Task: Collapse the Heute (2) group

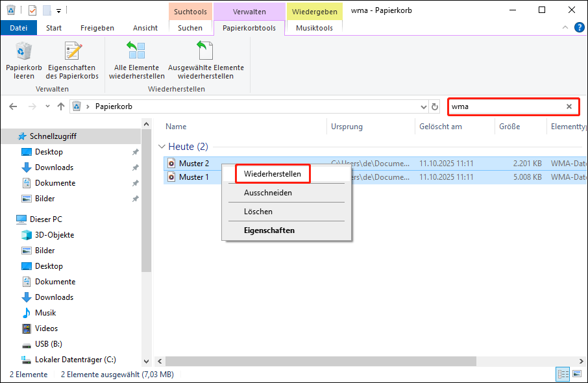Action: point(162,146)
